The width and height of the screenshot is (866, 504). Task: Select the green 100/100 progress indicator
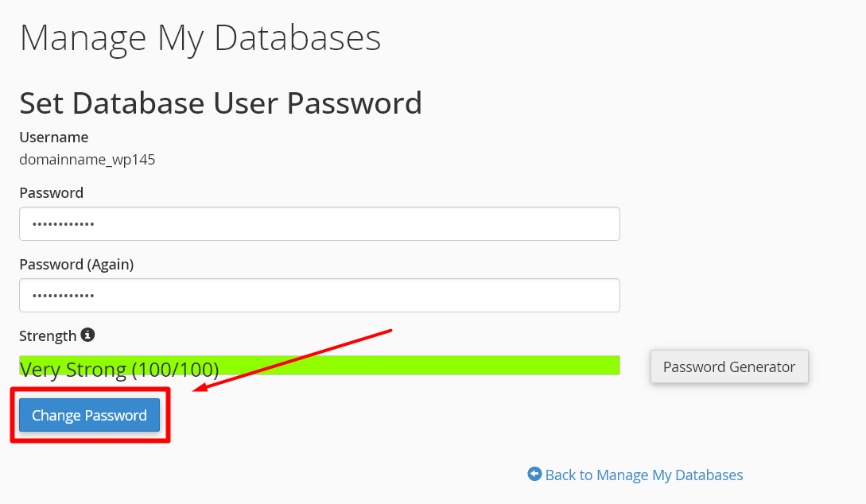point(318,365)
